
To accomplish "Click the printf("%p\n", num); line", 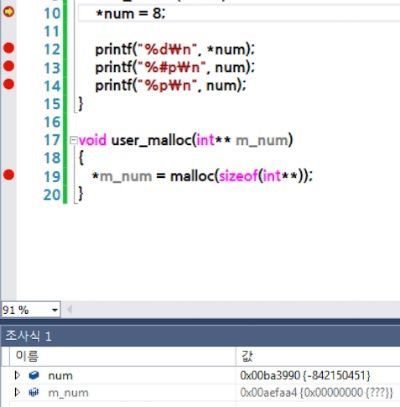I will pyautogui.click(x=171, y=85).
